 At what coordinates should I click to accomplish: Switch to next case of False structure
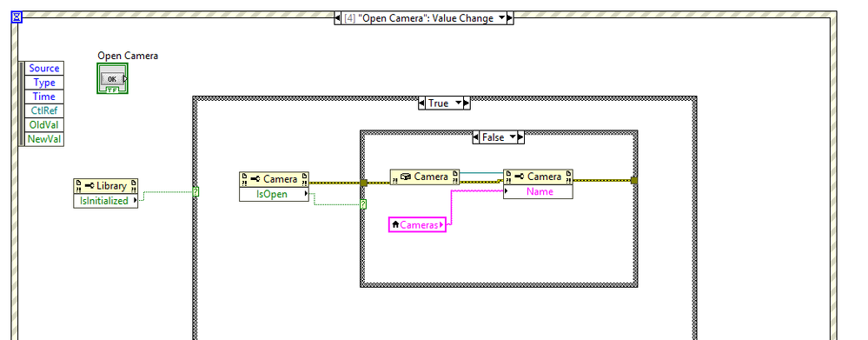[x=521, y=137]
